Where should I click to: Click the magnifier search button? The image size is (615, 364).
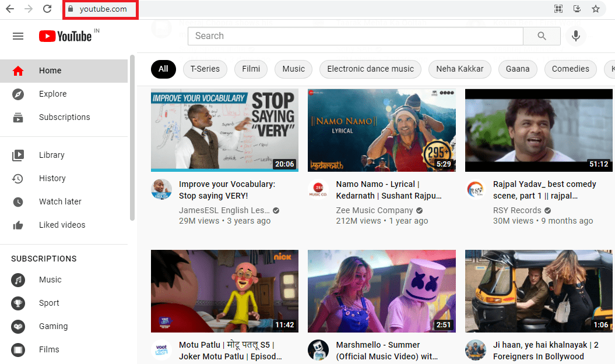(542, 36)
